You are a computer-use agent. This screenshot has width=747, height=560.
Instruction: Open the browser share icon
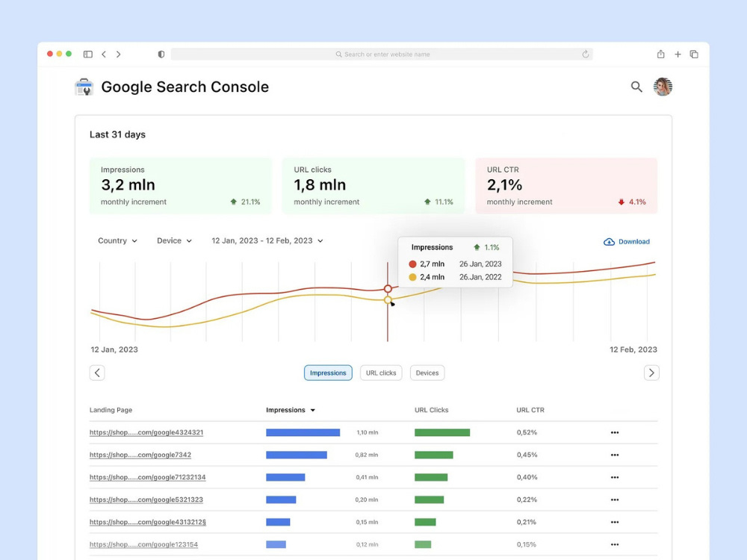[661, 55]
